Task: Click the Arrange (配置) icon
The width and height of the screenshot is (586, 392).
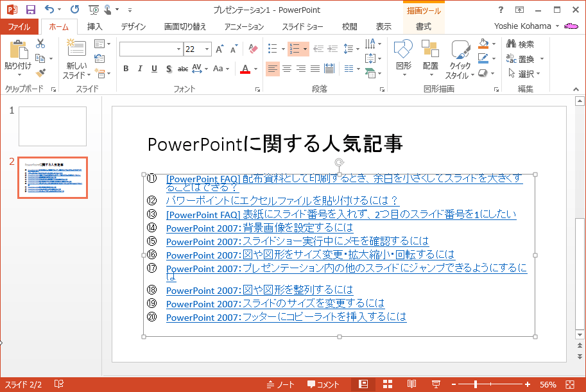Action: 430,49
